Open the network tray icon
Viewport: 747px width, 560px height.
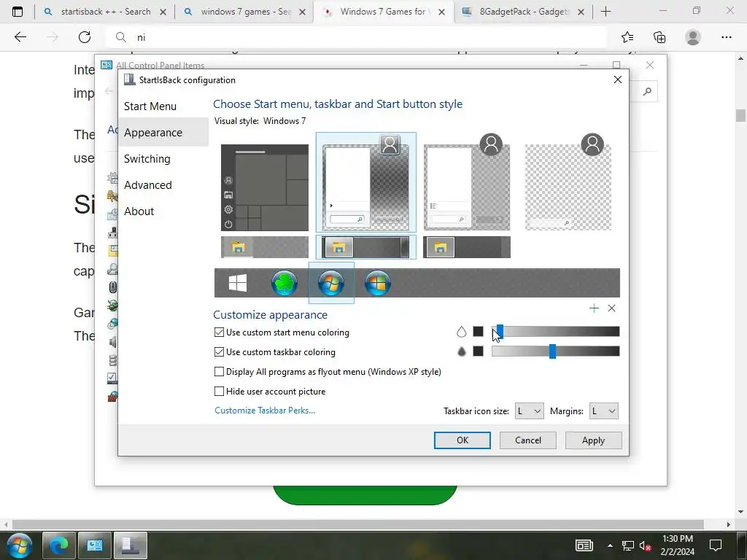[x=628, y=545]
